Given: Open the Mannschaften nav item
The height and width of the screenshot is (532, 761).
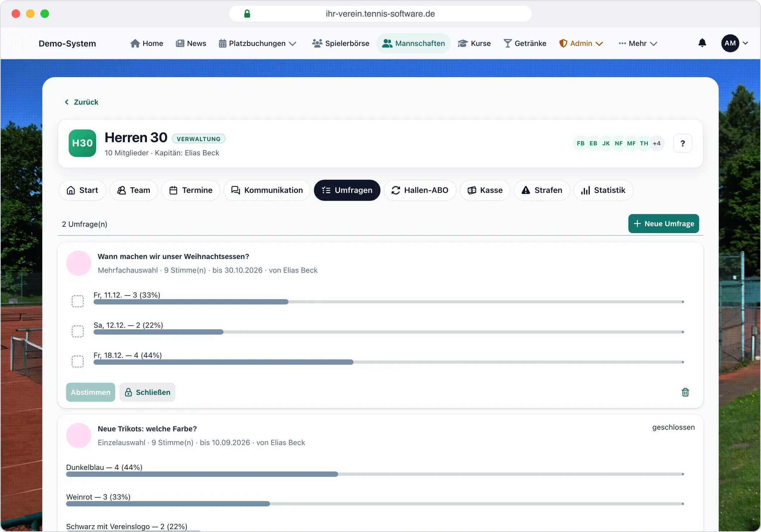Looking at the screenshot, I should click(x=413, y=43).
